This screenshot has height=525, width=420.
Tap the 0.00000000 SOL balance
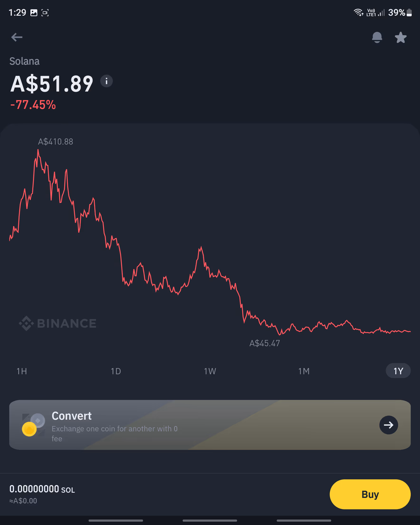42,489
